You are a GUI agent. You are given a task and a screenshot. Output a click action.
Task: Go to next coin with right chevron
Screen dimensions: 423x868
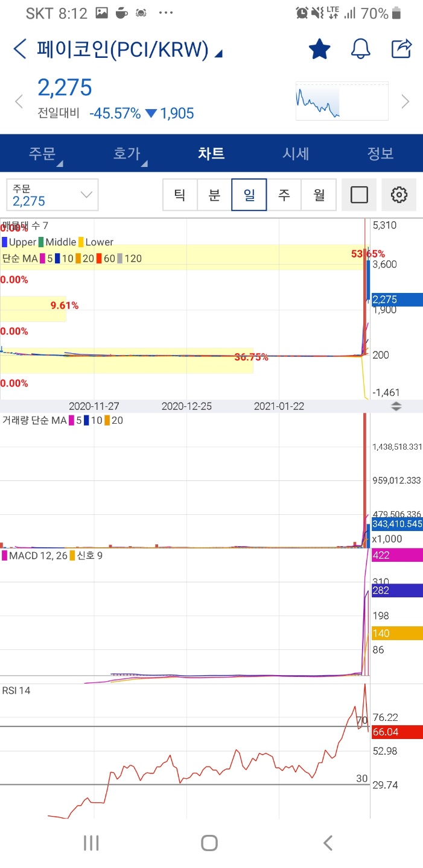tap(406, 101)
